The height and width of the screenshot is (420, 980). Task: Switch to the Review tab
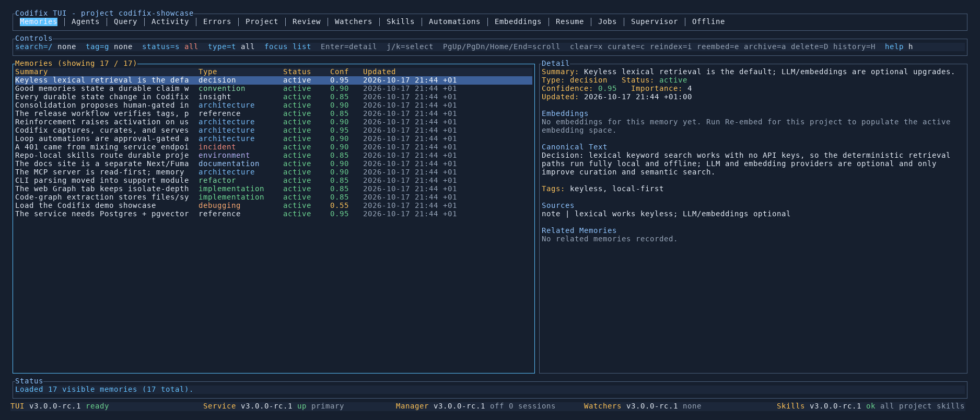[x=307, y=22]
